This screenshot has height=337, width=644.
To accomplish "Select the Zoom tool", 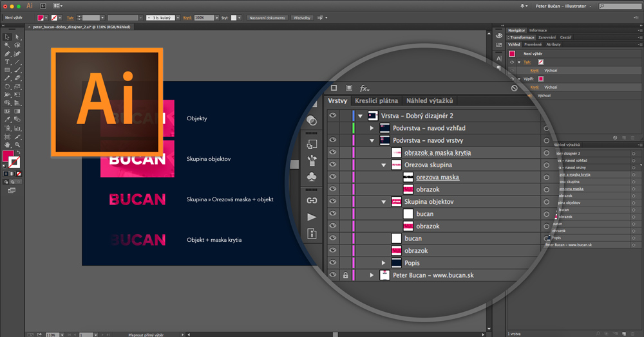I will coord(17,145).
